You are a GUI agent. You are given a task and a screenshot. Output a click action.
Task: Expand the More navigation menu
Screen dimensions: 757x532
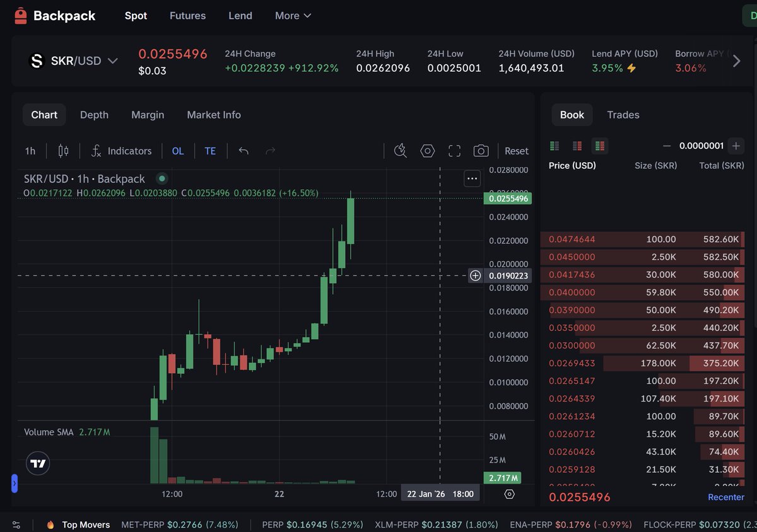click(x=293, y=16)
